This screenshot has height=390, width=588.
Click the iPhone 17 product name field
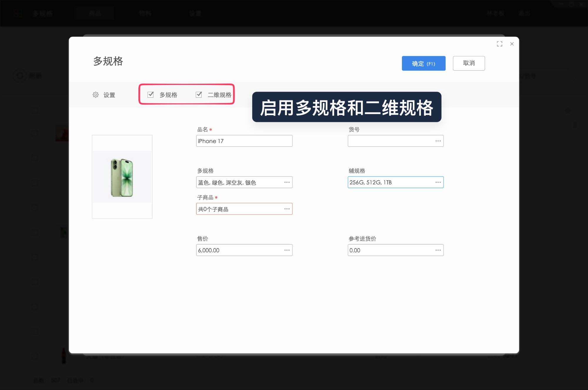(244, 141)
